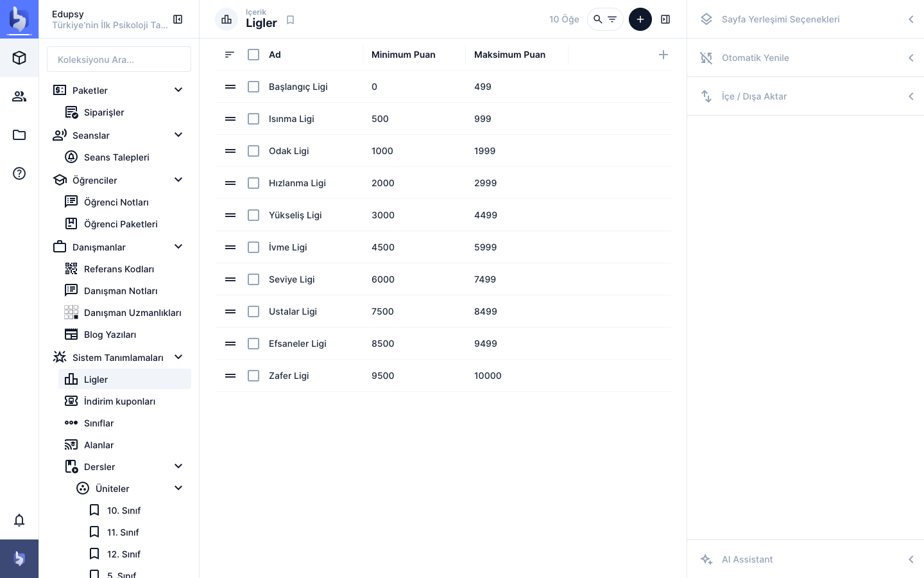The width and height of the screenshot is (924, 578).
Task: Open the Seviye Ligi item
Action: click(291, 279)
